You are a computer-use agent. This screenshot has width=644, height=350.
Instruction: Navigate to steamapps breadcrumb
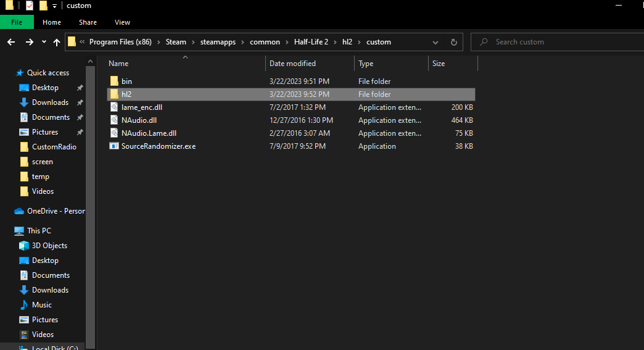pyautogui.click(x=218, y=42)
